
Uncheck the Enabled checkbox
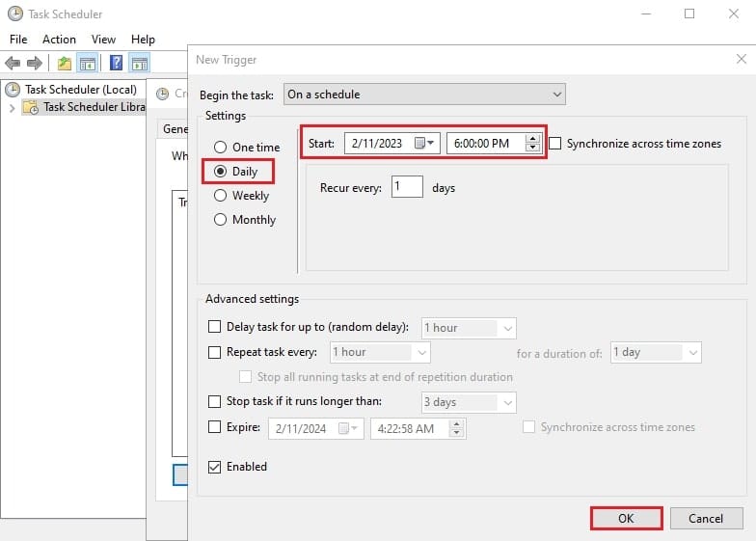215,467
